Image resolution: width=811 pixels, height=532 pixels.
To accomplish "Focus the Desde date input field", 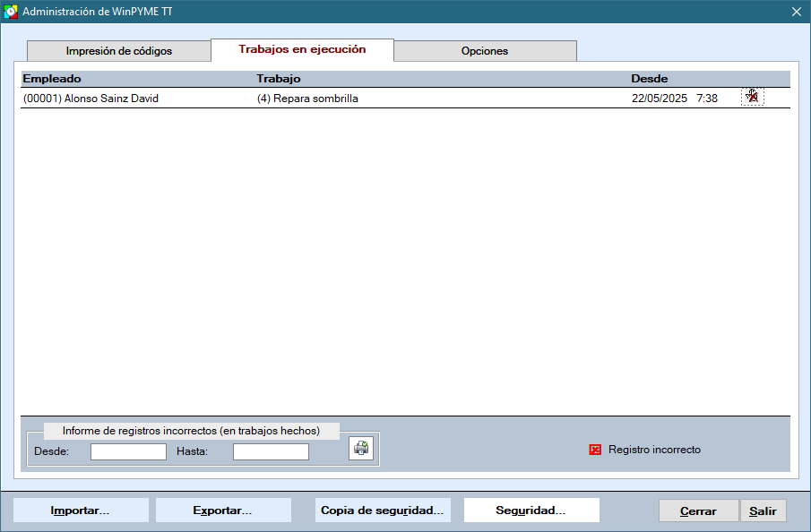I will pyautogui.click(x=128, y=451).
